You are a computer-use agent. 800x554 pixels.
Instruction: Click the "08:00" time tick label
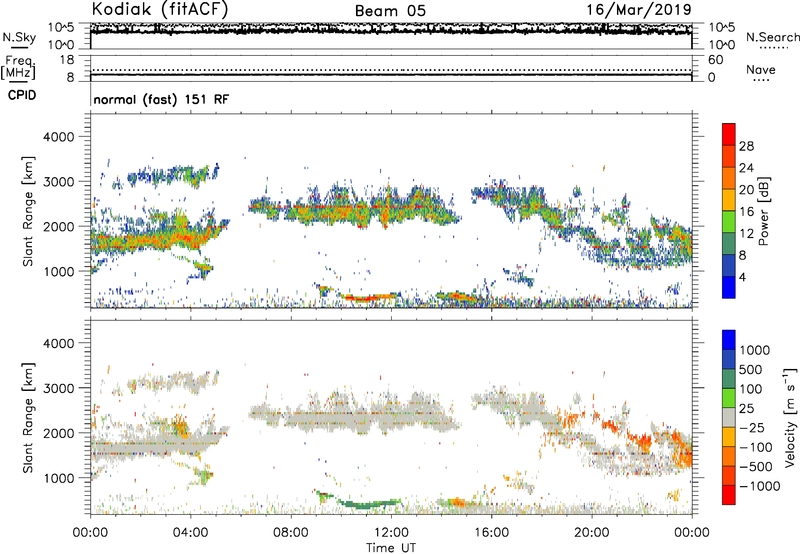[x=291, y=533]
